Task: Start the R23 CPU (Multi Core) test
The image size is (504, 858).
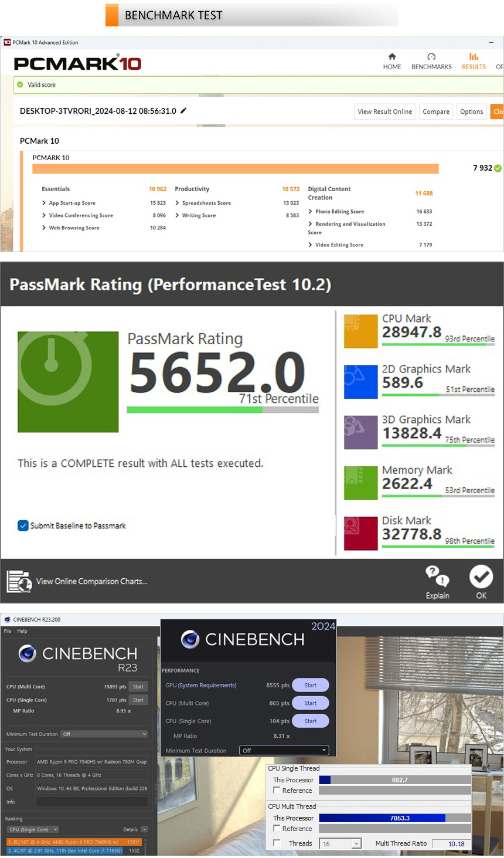Action: 138,687
